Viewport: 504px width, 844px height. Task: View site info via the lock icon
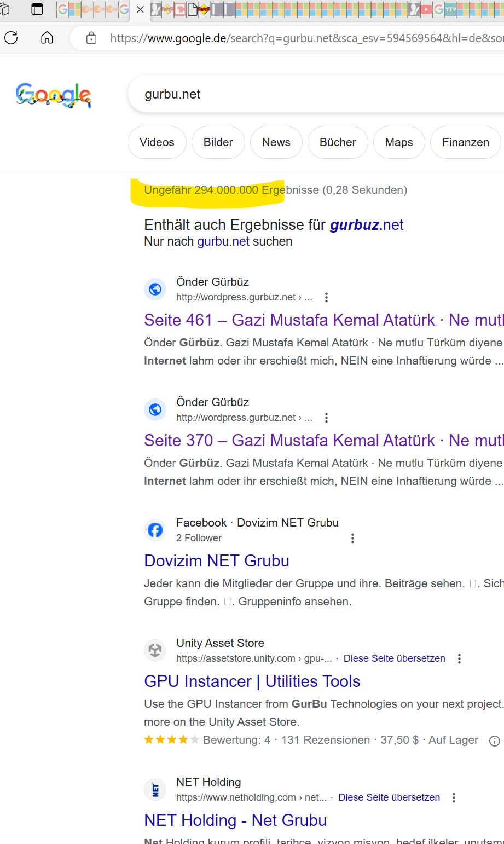point(91,38)
